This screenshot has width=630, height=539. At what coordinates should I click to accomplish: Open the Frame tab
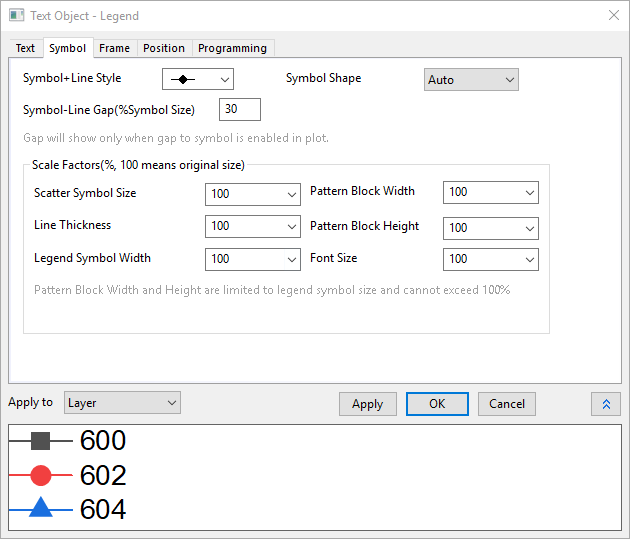click(x=115, y=48)
